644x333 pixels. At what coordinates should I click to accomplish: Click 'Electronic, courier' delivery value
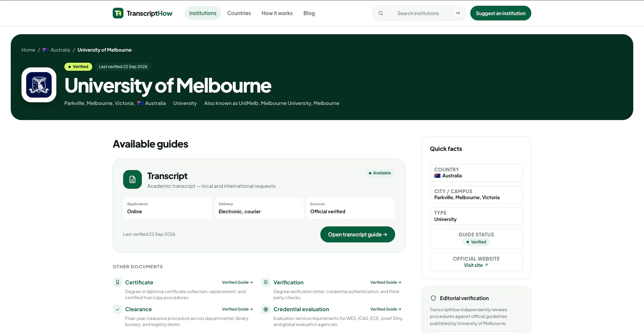pos(239,212)
